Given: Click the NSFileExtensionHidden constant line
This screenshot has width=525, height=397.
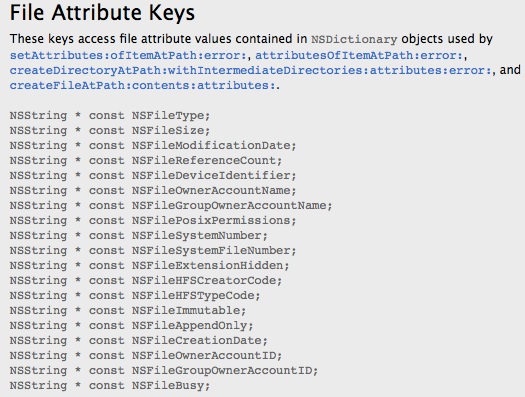Looking at the screenshot, I should 150,266.
